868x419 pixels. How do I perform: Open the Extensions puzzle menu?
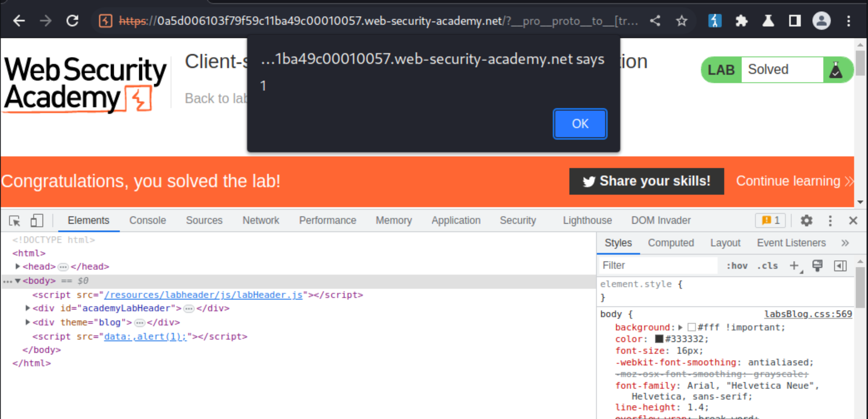[741, 21]
